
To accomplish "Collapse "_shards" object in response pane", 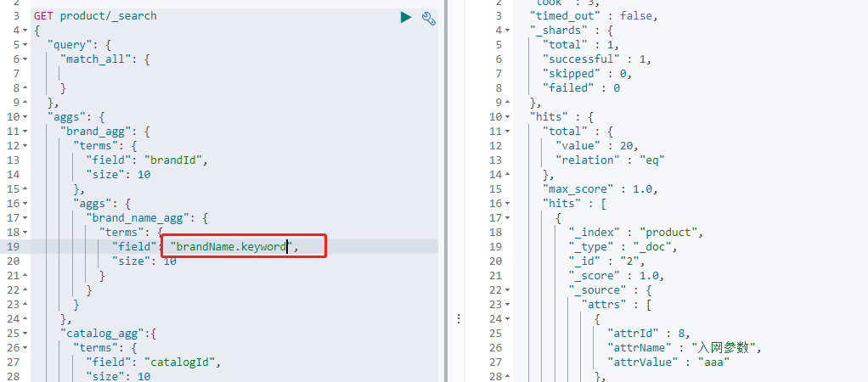I will click(x=508, y=31).
